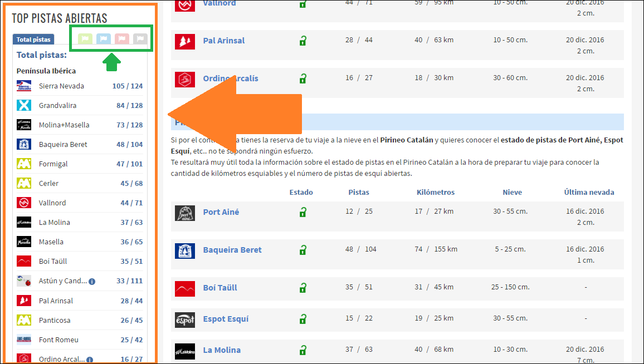644x364 pixels.
Task: Open Grandvalira in sidebar list
Action: (x=57, y=105)
